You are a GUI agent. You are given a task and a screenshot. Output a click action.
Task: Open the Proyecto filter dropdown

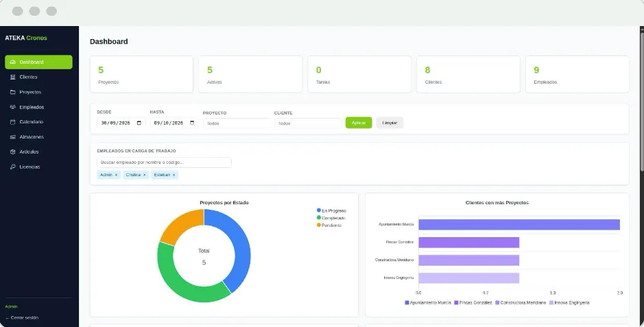tap(237, 123)
